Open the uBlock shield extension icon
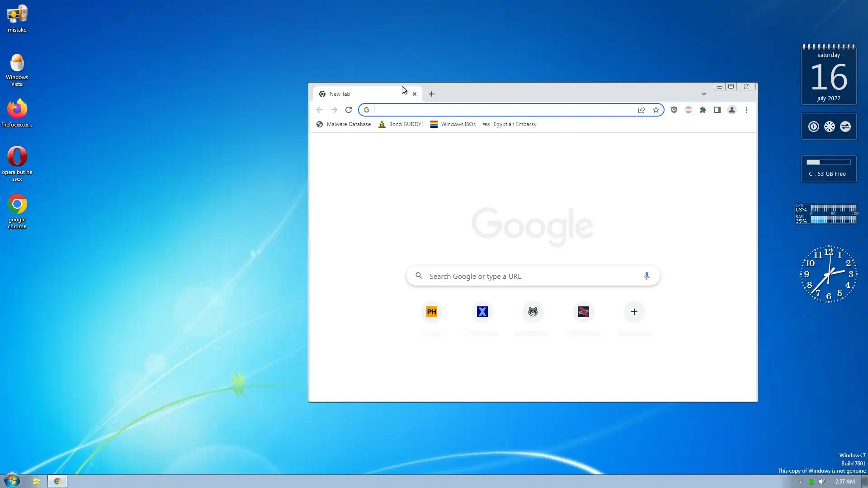Screen dimensions: 868x488 point(674,110)
